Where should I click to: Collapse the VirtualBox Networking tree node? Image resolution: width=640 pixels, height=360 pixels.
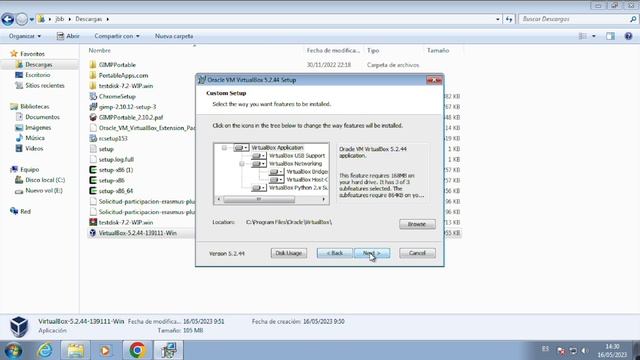tap(242, 164)
